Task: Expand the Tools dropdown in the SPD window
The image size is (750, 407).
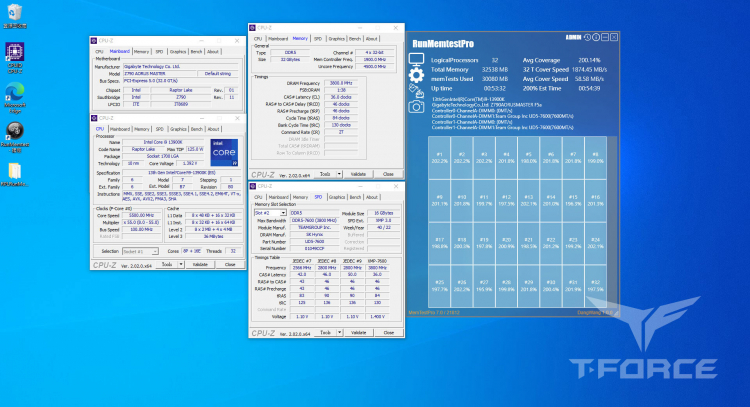Action: tap(338, 332)
